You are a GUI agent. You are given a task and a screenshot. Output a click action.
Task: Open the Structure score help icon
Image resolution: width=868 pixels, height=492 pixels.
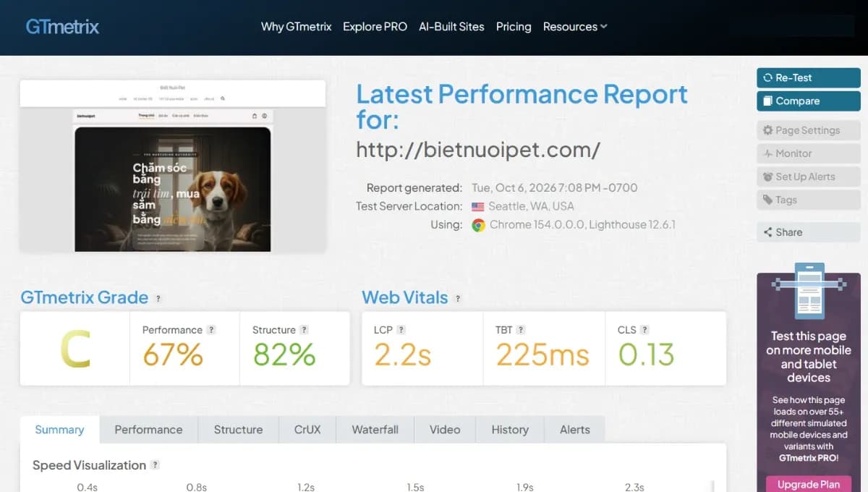pos(305,330)
